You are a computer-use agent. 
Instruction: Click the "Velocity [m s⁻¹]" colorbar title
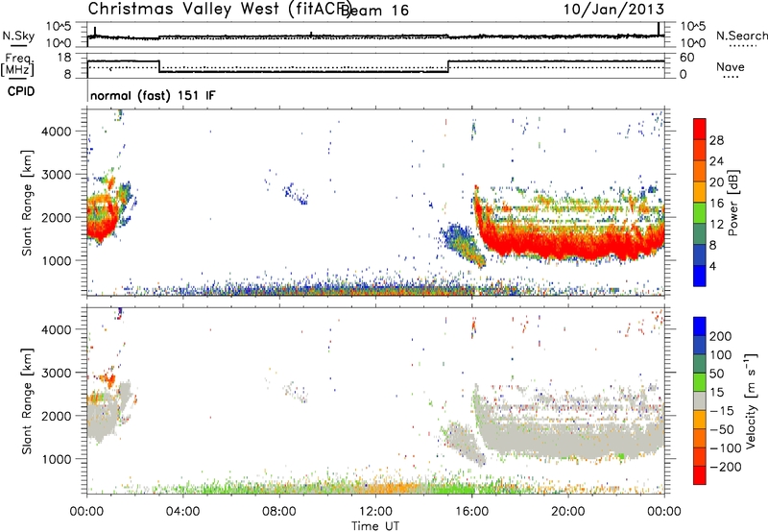click(751, 400)
